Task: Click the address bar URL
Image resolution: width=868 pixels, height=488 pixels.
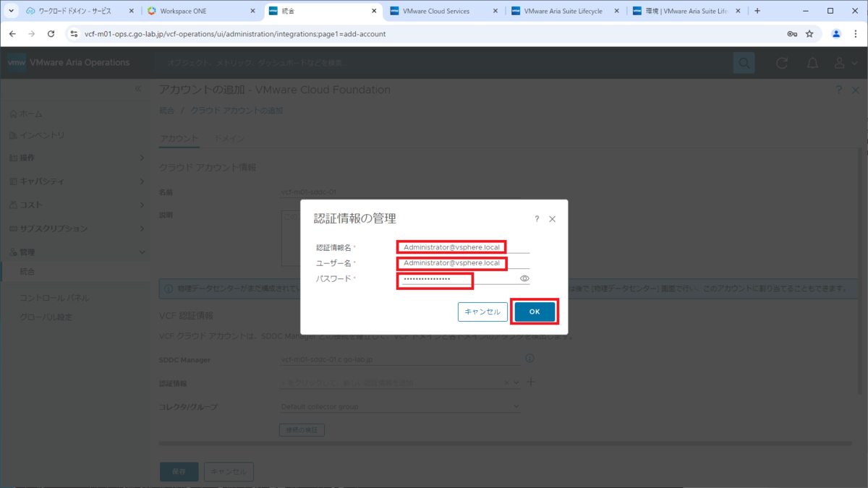Action: [235, 33]
